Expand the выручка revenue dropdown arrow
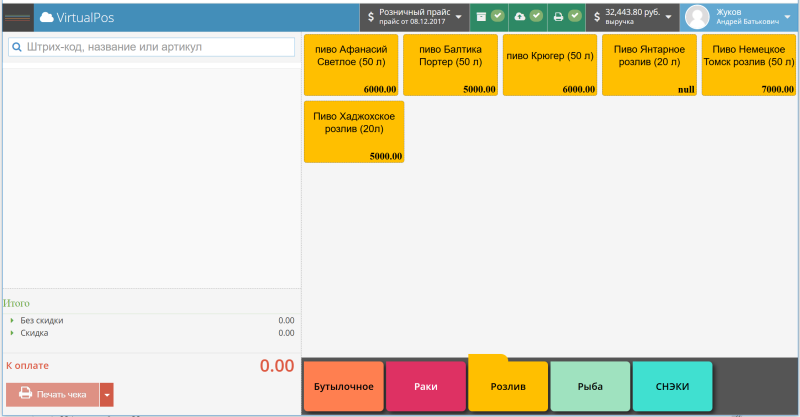This screenshot has width=800, height=417. pos(668,17)
